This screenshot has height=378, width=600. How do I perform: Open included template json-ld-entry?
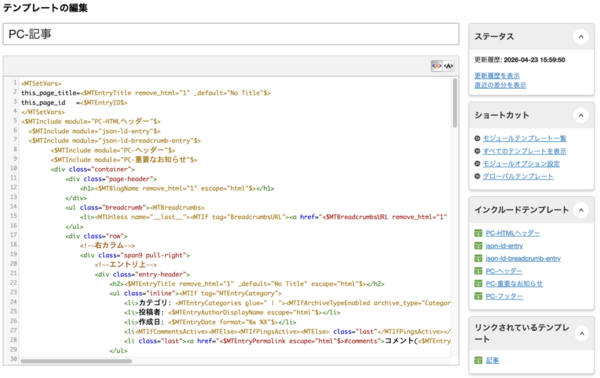(504, 246)
